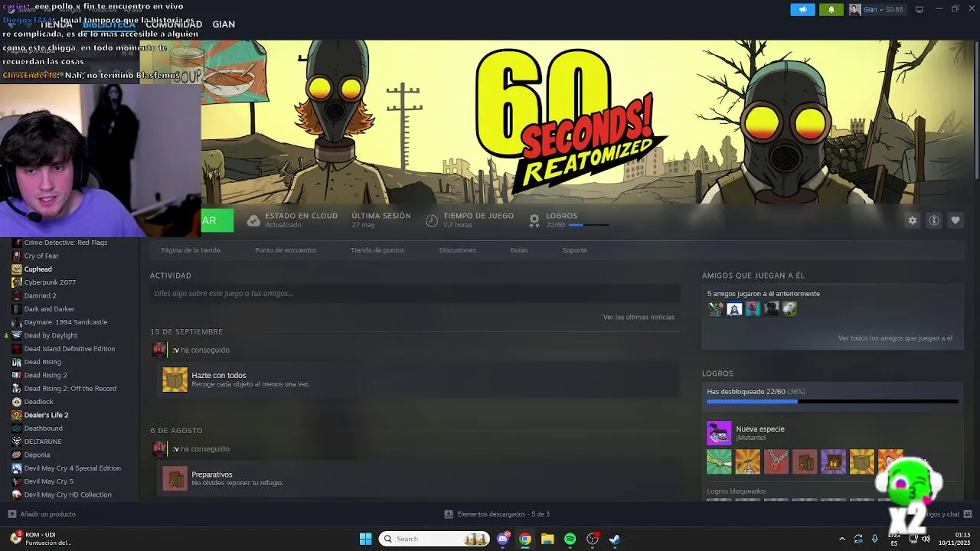Open Ver todos los amigos que juegan link
The image size is (980, 551).
(x=895, y=338)
